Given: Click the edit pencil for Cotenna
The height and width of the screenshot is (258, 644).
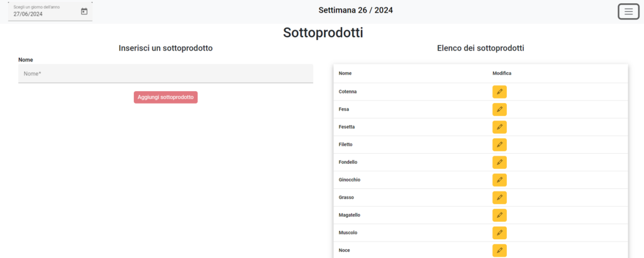Looking at the screenshot, I should pos(499,92).
